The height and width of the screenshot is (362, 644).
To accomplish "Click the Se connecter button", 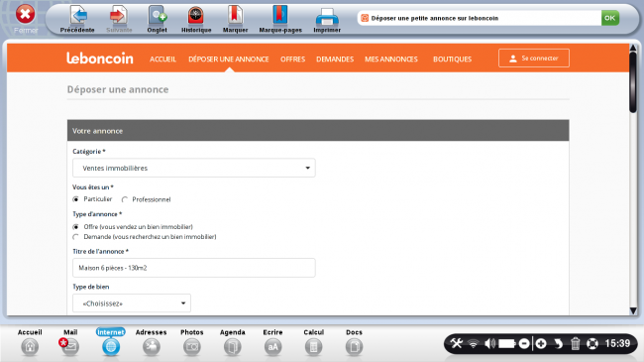I will tap(534, 58).
